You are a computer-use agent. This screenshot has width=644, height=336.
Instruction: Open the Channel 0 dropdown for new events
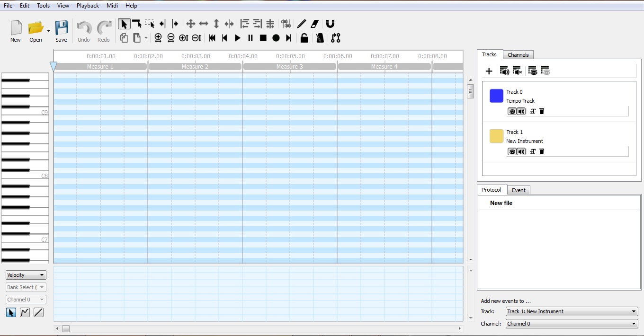pyautogui.click(x=572, y=324)
